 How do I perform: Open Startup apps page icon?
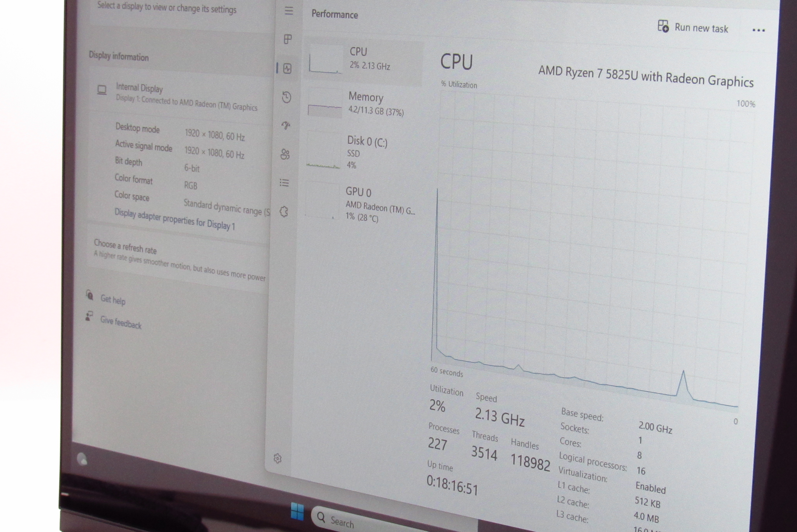click(286, 125)
